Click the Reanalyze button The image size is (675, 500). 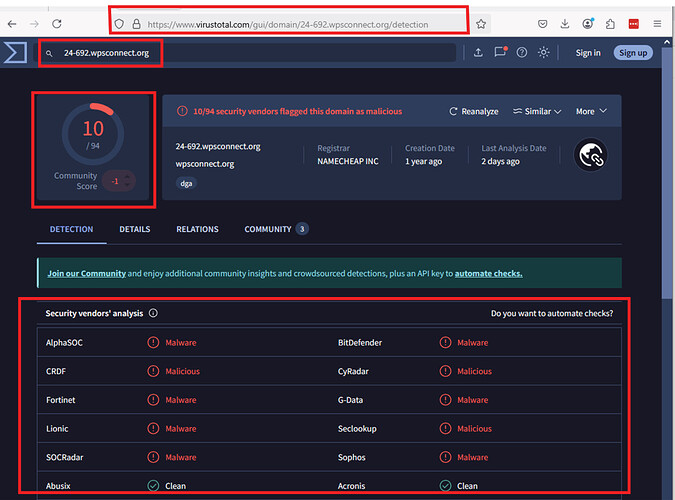coord(474,111)
